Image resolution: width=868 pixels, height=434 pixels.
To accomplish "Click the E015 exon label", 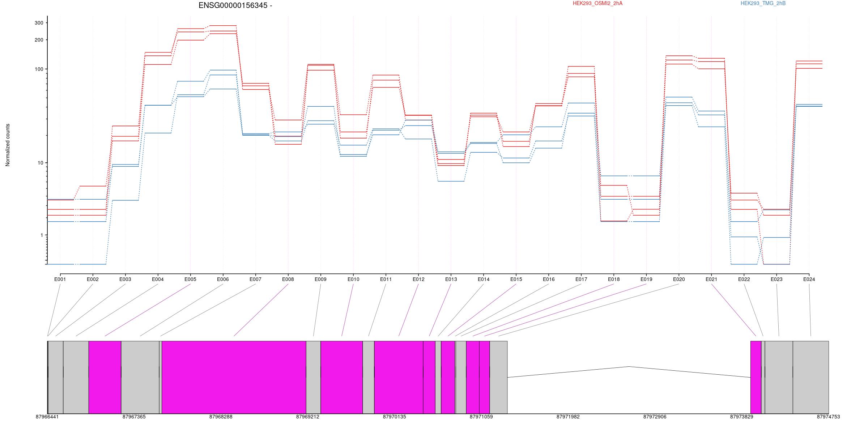I will (x=516, y=279).
